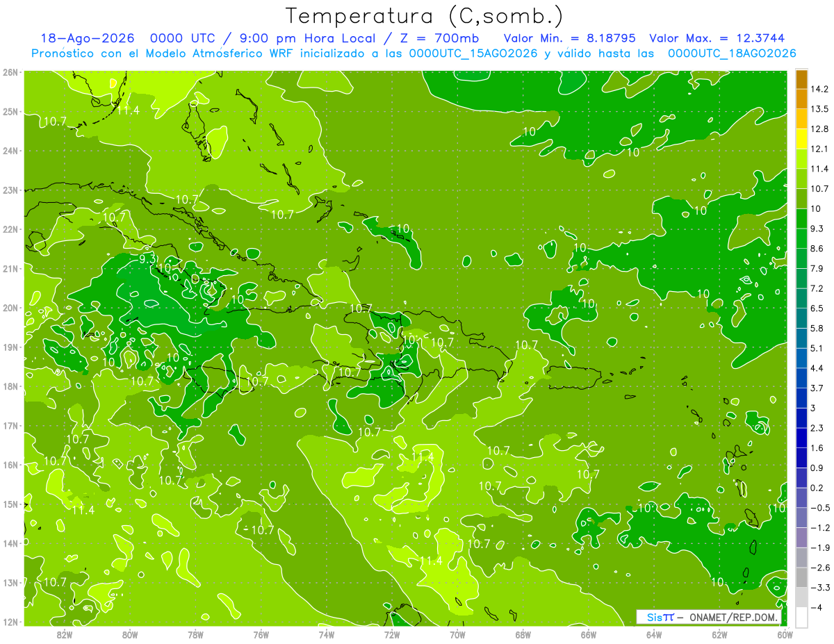
Task: Click the 74W longitude axis label
Action: (x=326, y=634)
